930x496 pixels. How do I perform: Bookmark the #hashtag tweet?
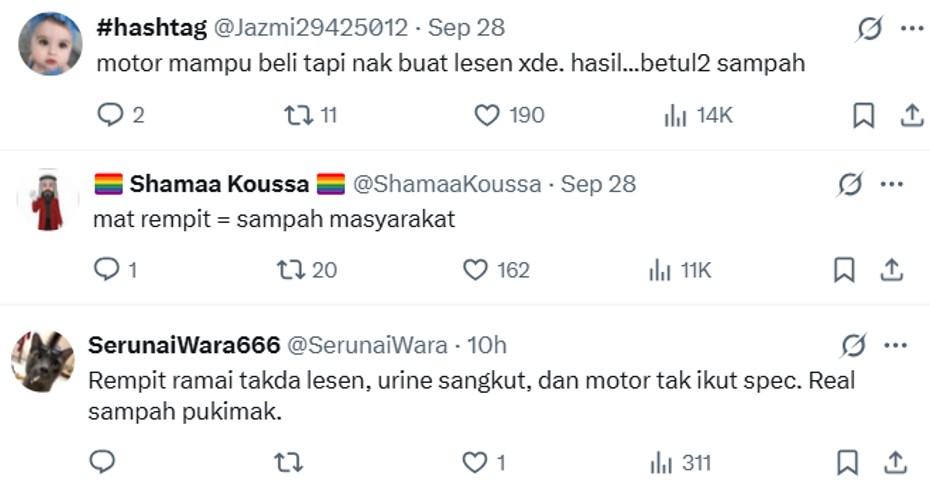pyautogui.click(x=863, y=116)
